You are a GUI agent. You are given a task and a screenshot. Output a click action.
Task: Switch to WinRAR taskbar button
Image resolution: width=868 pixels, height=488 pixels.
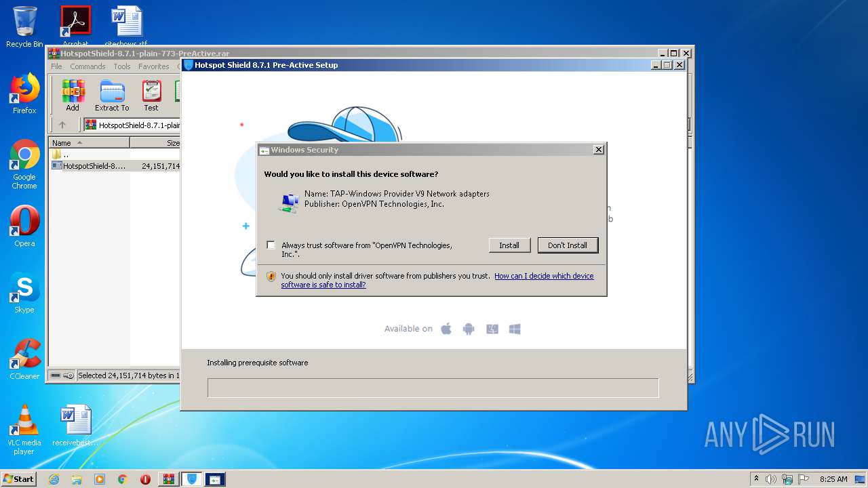[169, 479]
